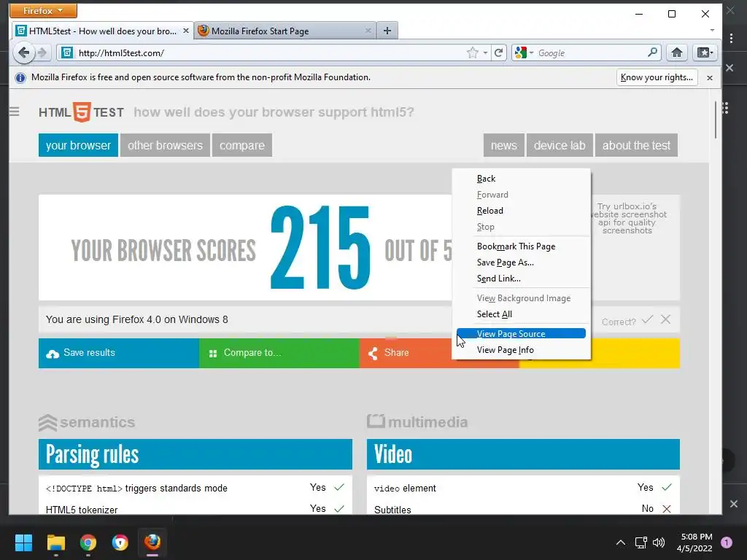747x560 pixels.
Task: Click Firefox icon in taskbar
Action: [152, 542]
